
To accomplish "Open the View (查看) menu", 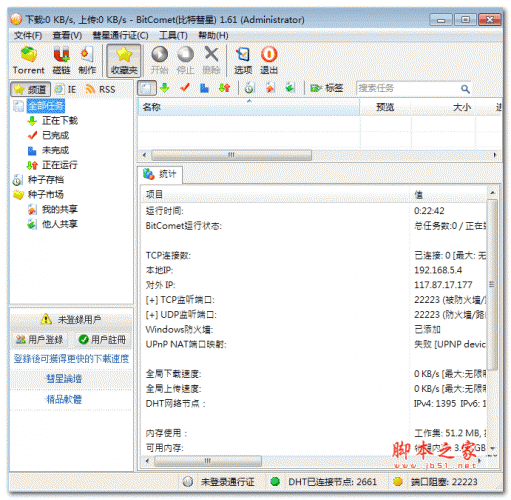I will tap(67, 35).
